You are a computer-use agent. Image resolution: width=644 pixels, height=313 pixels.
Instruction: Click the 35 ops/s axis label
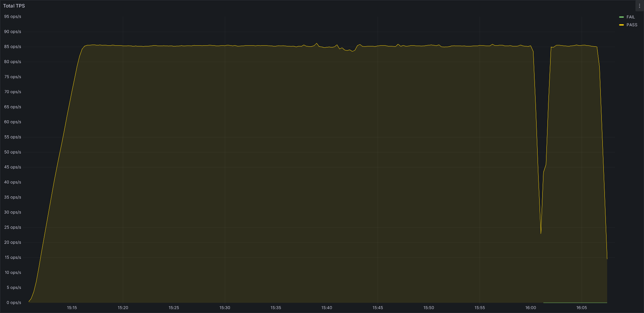click(x=13, y=197)
